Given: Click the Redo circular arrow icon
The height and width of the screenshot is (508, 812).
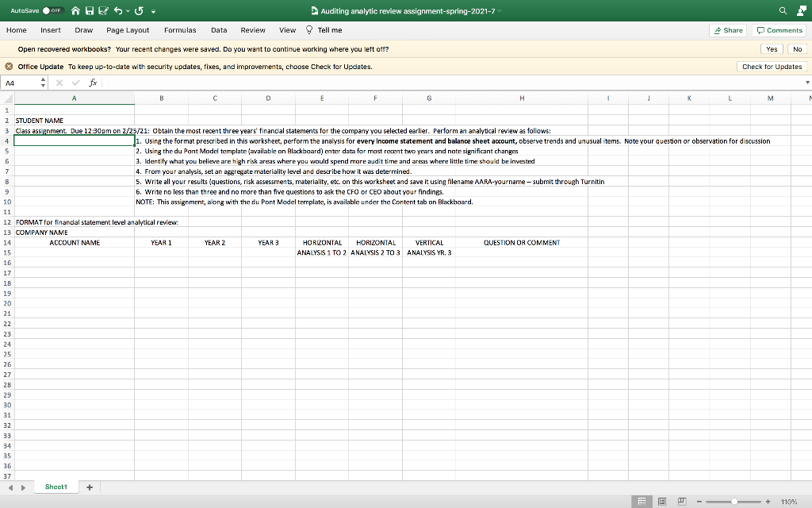Looking at the screenshot, I should (x=139, y=10).
